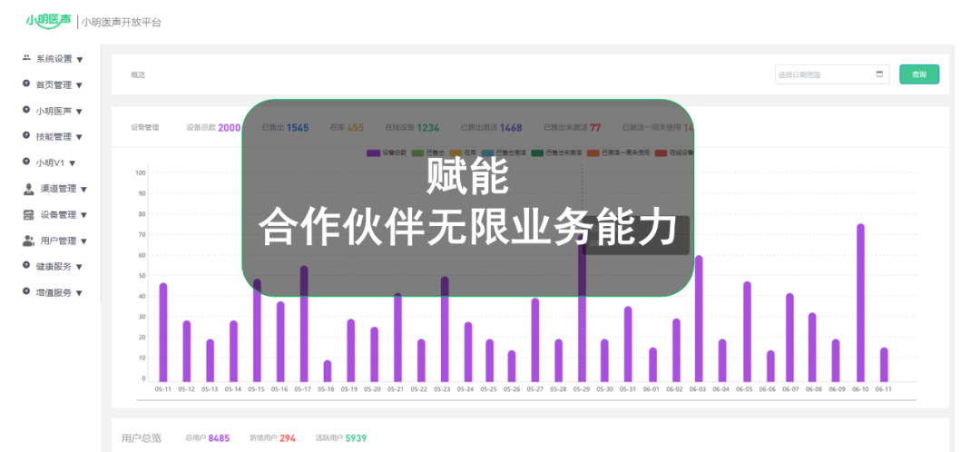This screenshot has height=452, width=980.
Task: Click the bar above 06-05
Action: tap(747, 331)
